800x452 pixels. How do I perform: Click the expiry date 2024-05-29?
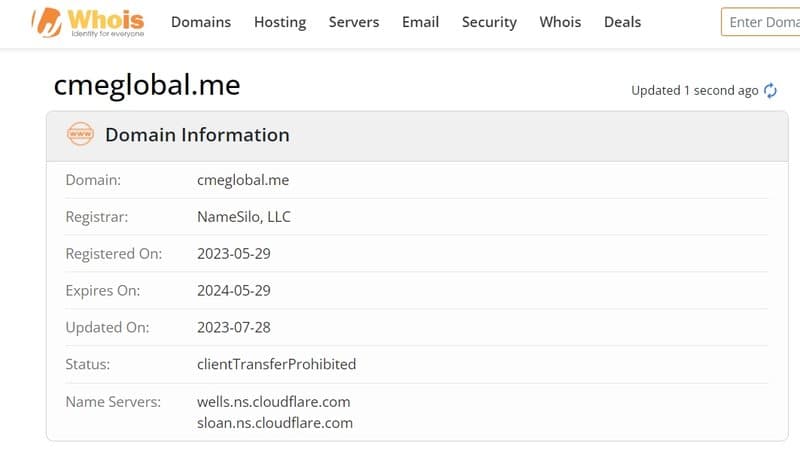(x=234, y=290)
